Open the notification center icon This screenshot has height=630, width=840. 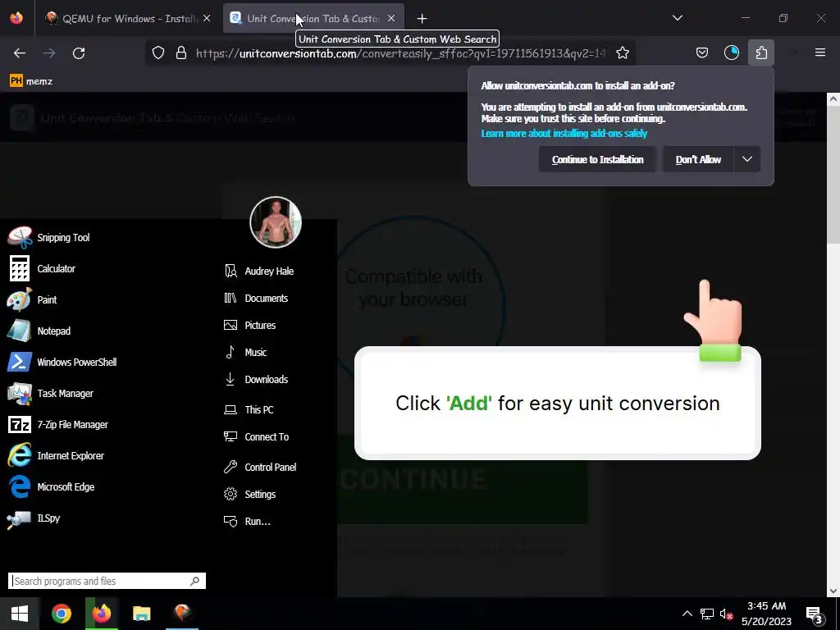coord(815,614)
